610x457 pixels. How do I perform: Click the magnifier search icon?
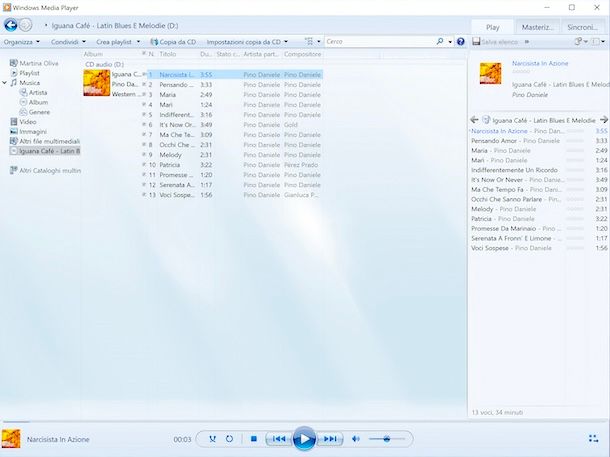[440, 41]
